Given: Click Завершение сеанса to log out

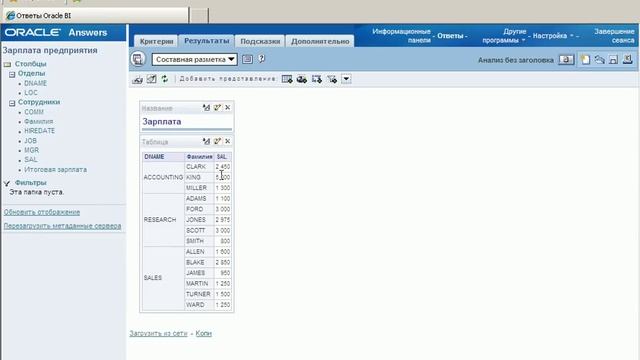Looking at the screenshot, I should (x=614, y=36).
